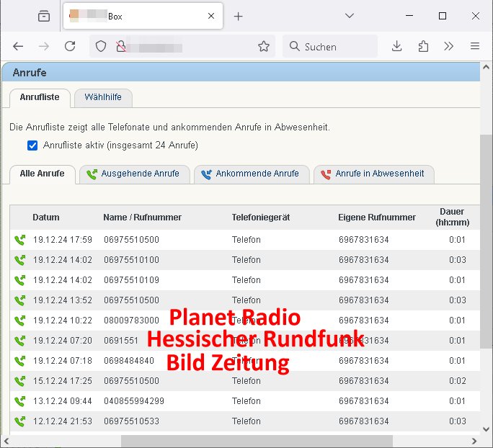
Task: Click the Datum column header
Action: (46, 218)
